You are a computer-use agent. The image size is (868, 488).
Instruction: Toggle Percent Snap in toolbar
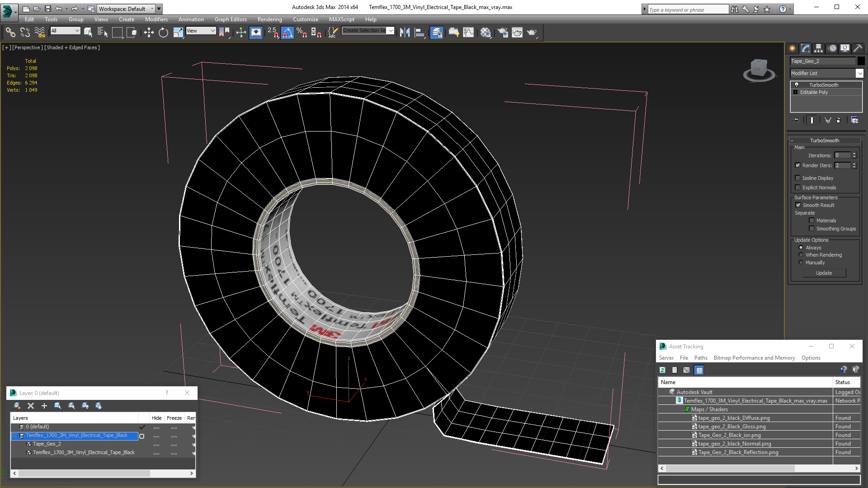click(302, 32)
